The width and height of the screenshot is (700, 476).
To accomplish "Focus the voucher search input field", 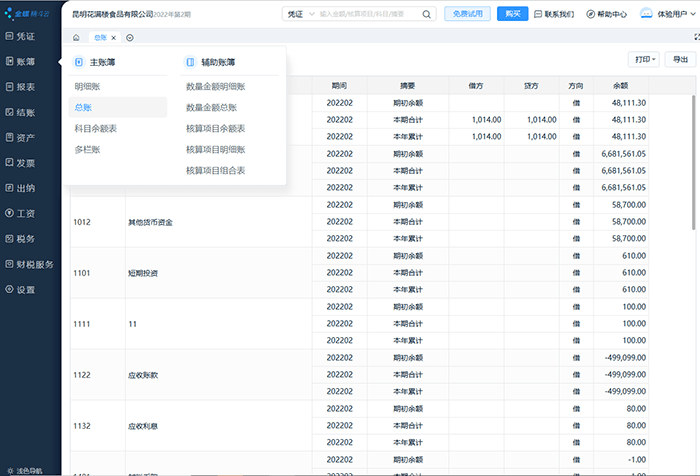I will pyautogui.click(x=368, y=14).
